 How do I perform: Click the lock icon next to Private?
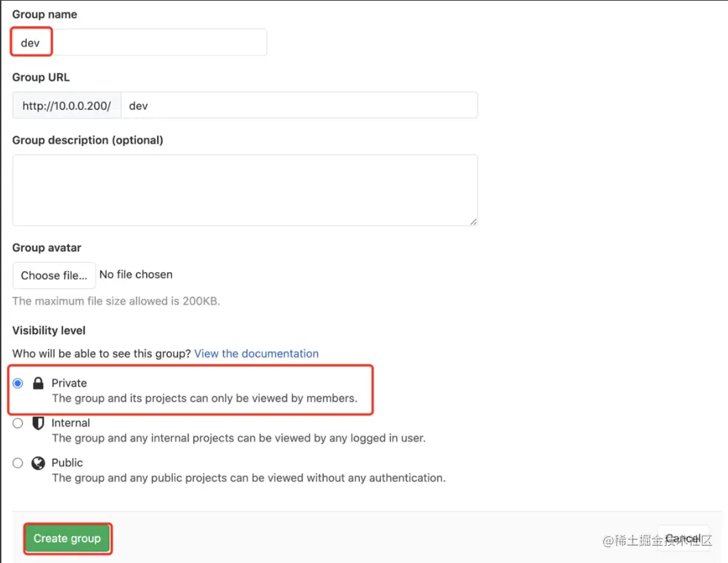38,383
